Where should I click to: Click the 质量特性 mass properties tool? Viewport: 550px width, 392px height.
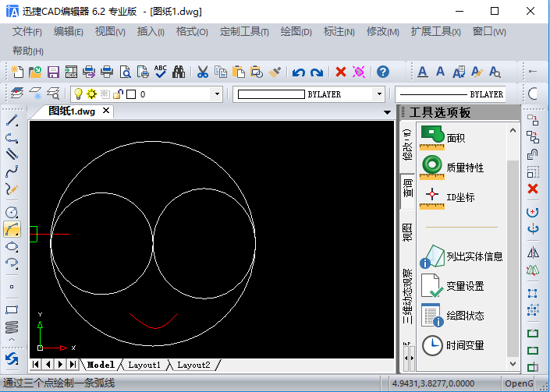452,168
